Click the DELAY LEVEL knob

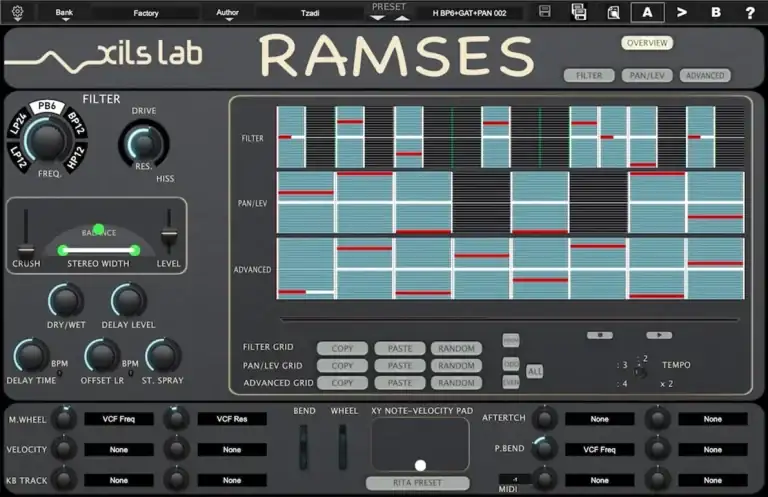pos(128,300)
